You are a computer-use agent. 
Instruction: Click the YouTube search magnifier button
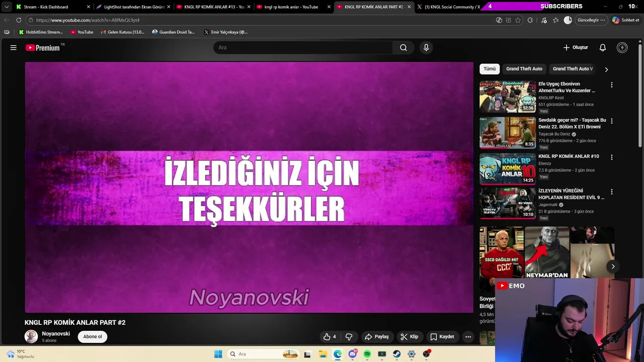click(x=404, y=47)
